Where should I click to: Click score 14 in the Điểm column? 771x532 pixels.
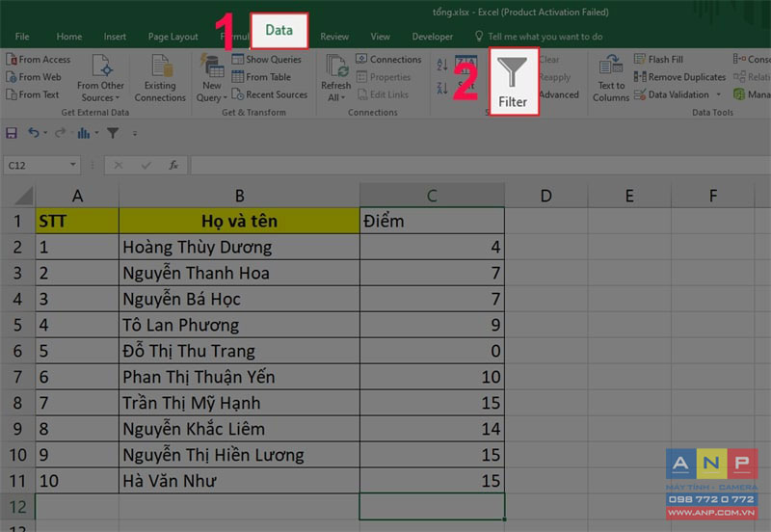pyautogui.click(x=432, y=429)
